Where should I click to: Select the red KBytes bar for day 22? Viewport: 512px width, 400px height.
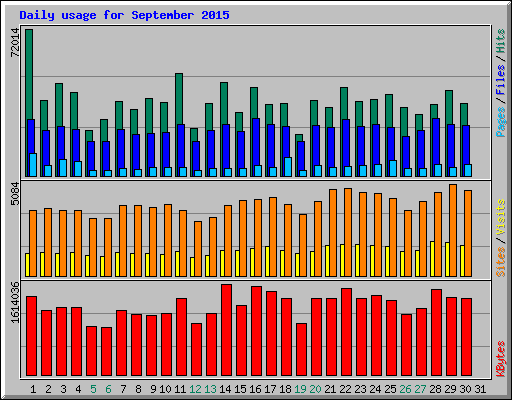(x=346, y=332)
